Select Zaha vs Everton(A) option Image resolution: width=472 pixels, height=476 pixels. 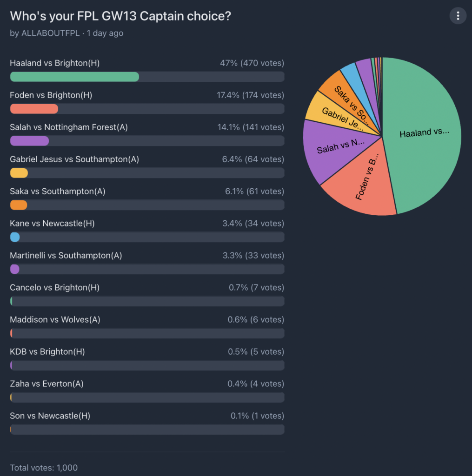click(47, 384)
